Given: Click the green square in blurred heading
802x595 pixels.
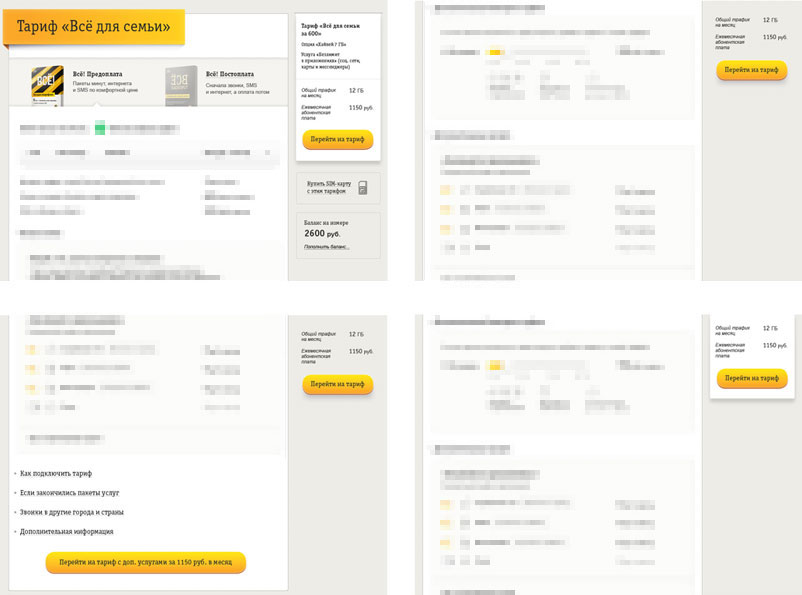Looking at the screenshot, I should [x=99, y=128].
